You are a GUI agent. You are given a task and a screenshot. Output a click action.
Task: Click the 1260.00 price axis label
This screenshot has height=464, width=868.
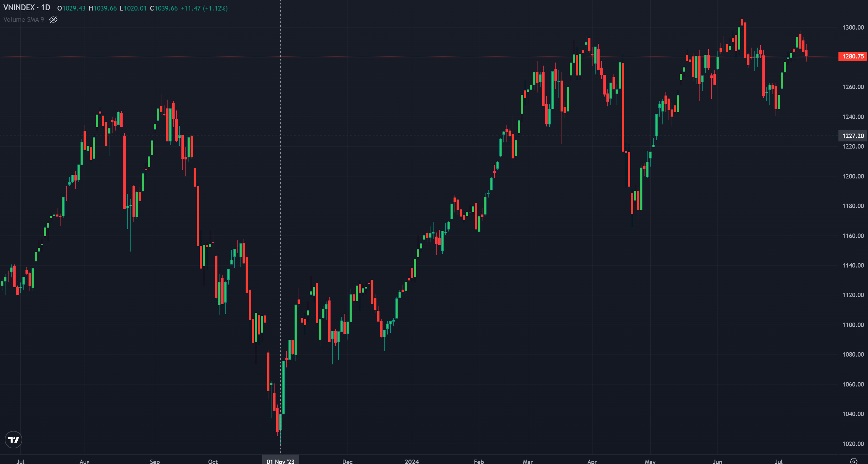(853, 87)
